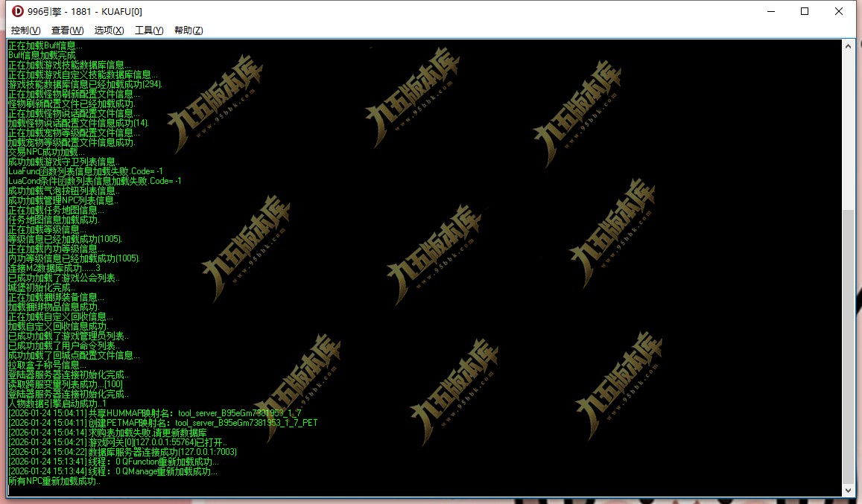
Task: Click the line '已成功加载了游戏公会列表..'
Action: pos(64,278)
